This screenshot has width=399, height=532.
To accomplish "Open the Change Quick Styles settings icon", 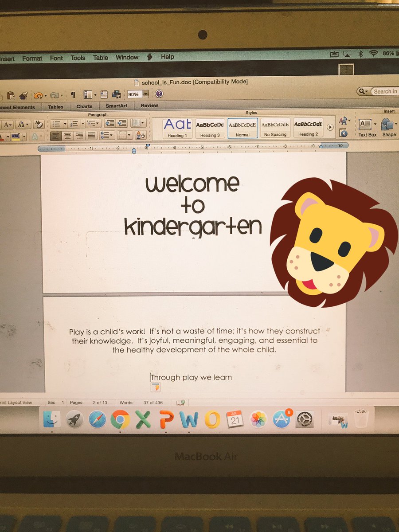I will click(344, 121).
